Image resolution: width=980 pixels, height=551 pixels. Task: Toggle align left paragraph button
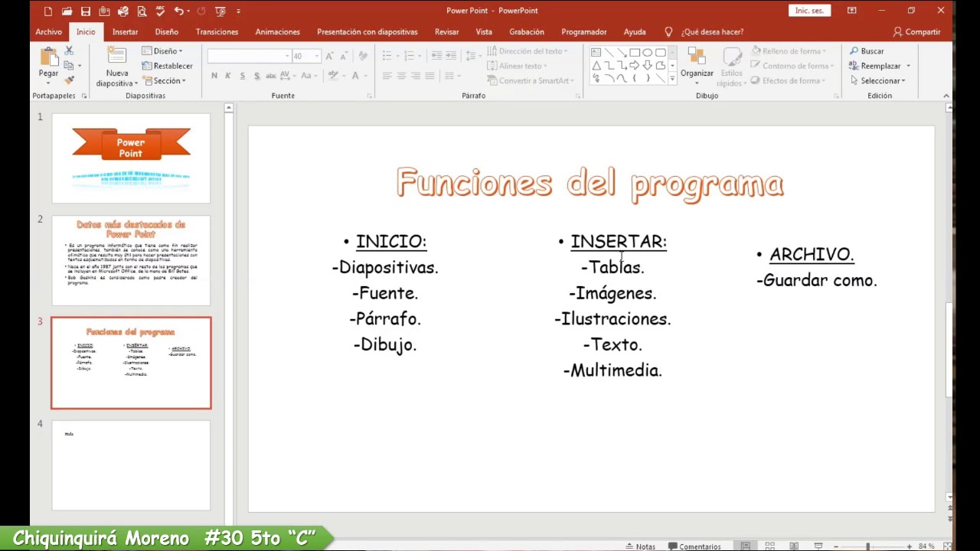click(387, 76)
